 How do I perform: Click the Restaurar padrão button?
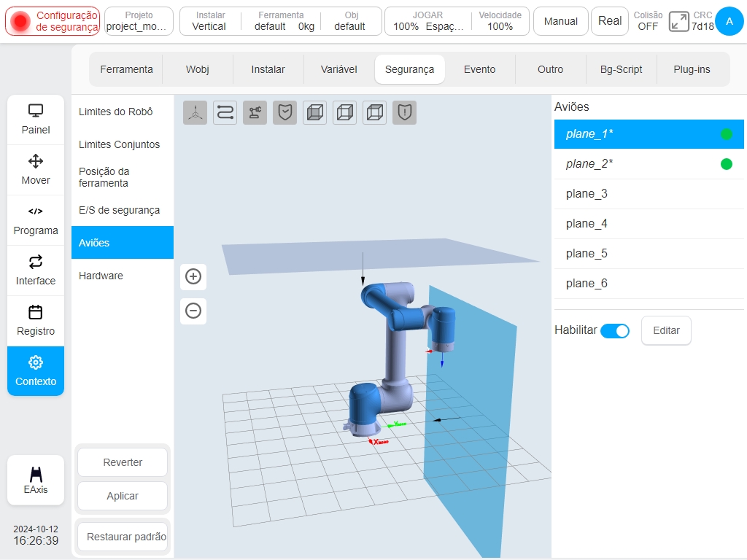click(123, 537)
